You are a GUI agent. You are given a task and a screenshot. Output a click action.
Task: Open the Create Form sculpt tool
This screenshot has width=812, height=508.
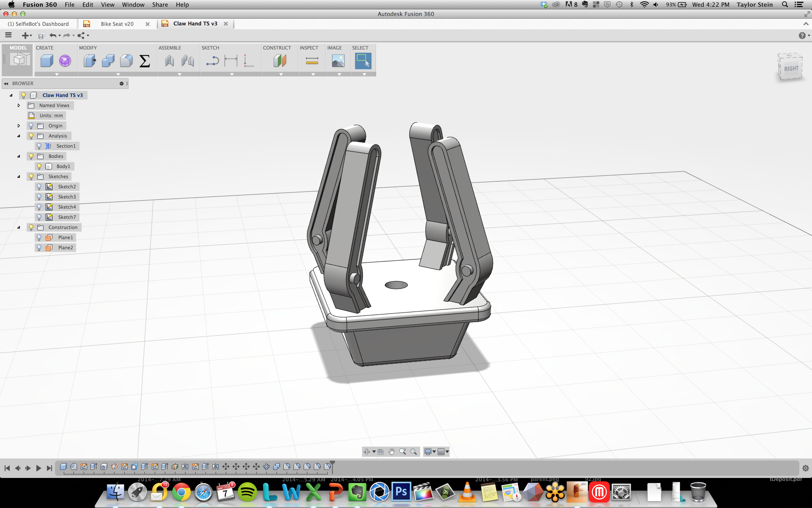click(x=65, y=61)
